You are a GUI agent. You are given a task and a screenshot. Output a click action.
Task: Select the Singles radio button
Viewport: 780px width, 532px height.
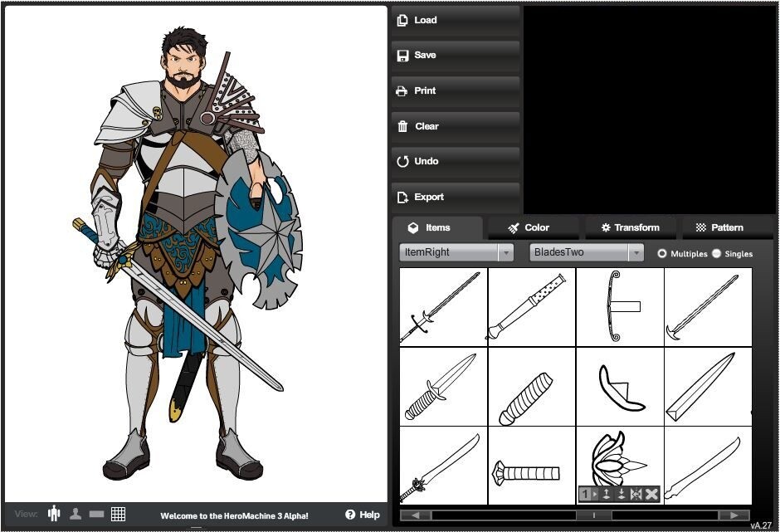717,253
